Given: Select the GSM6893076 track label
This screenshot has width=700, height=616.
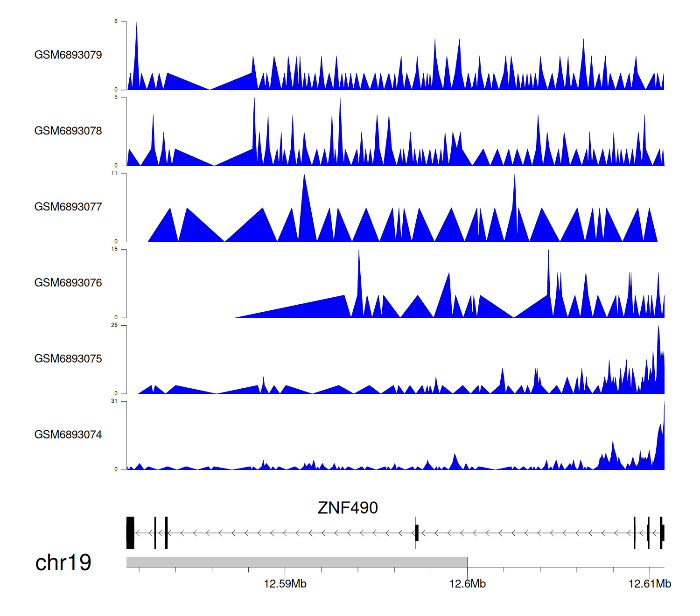Looking at the screenshot, I should click(x=68, y=283).
